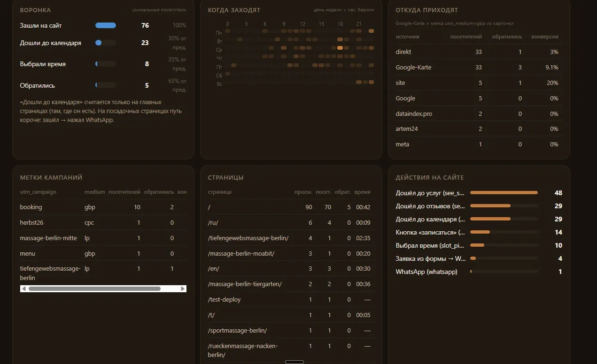Click the dataindex.pro source entry

(414, 114)
